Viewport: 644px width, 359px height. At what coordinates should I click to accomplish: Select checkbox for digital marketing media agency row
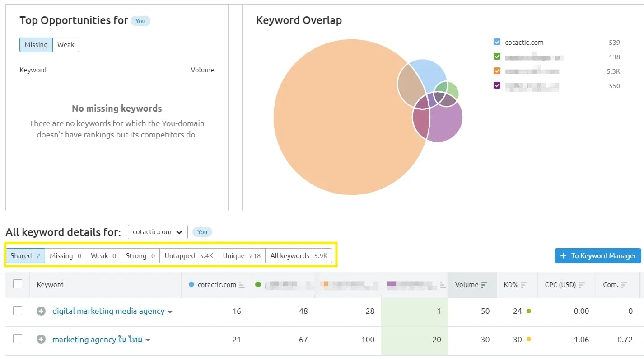(18, 311)
